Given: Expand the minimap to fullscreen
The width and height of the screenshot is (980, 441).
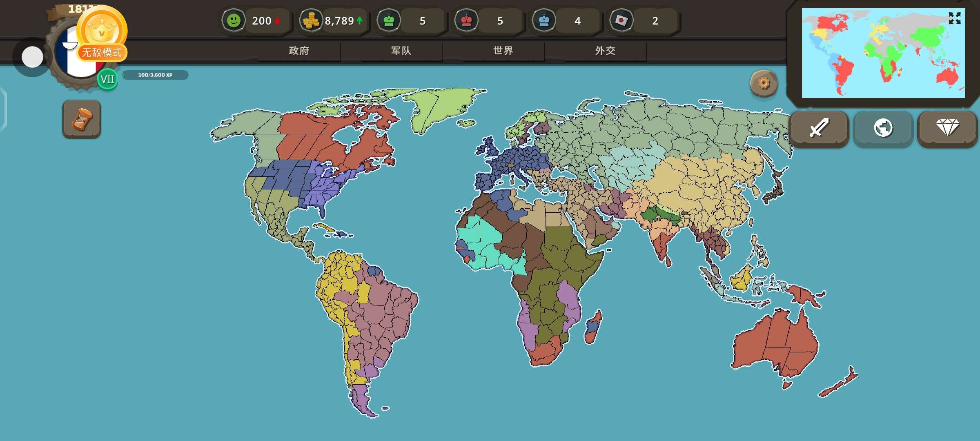Looking at the screenshot, I should pos(954,18).
